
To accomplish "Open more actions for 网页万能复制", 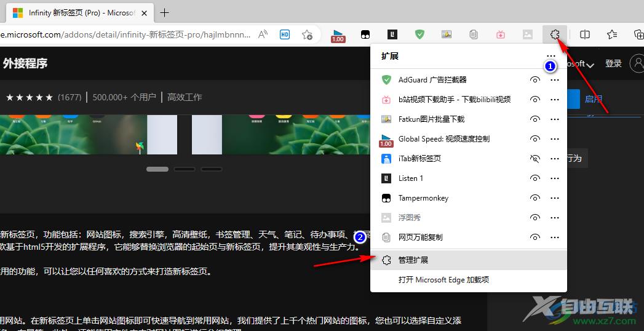I will (x=554, y=237).
